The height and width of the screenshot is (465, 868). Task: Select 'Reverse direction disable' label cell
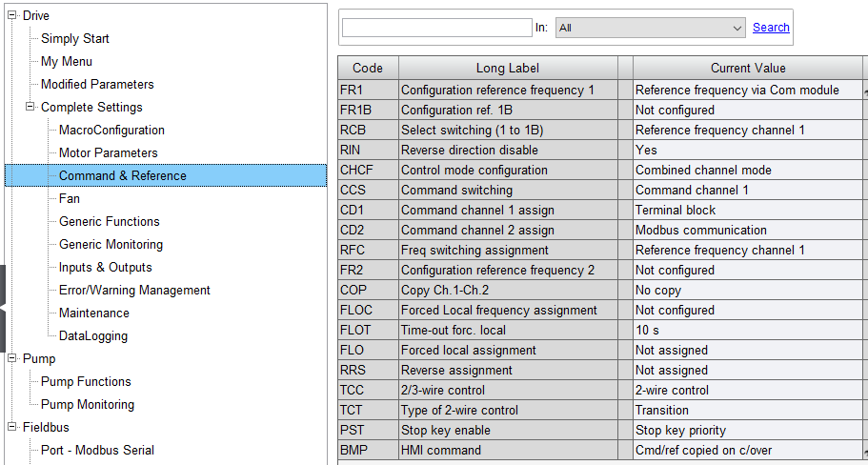pos(508,150)
